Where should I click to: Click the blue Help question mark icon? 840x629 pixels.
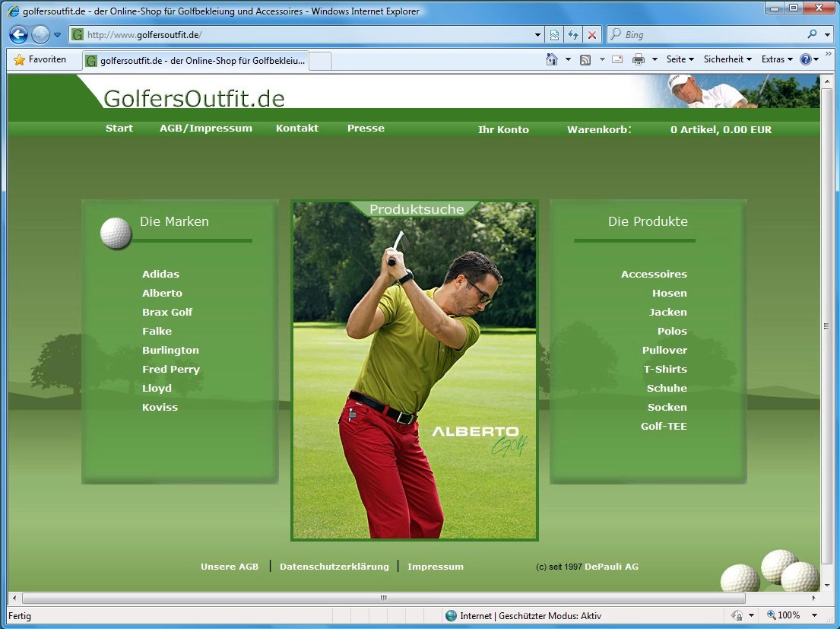point(806,59)
